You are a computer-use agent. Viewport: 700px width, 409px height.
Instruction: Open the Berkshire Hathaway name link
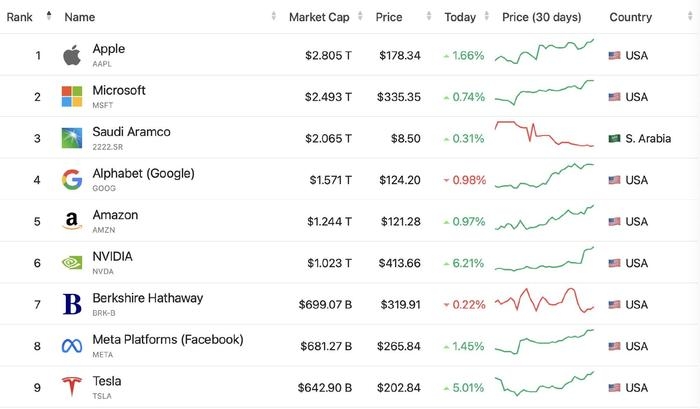tap(147, 298)
